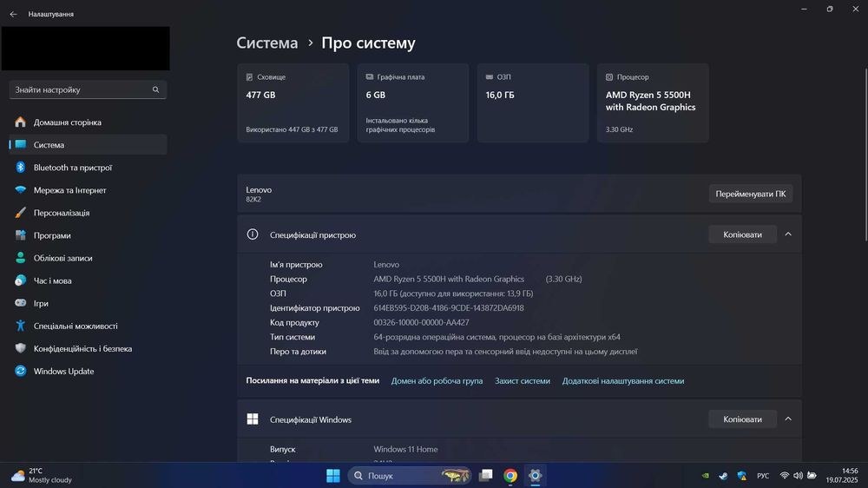This screenshot has height=488, width=868.
Task: Open Bluetooth та пристрої settings
Action: (x=88, y=168)
